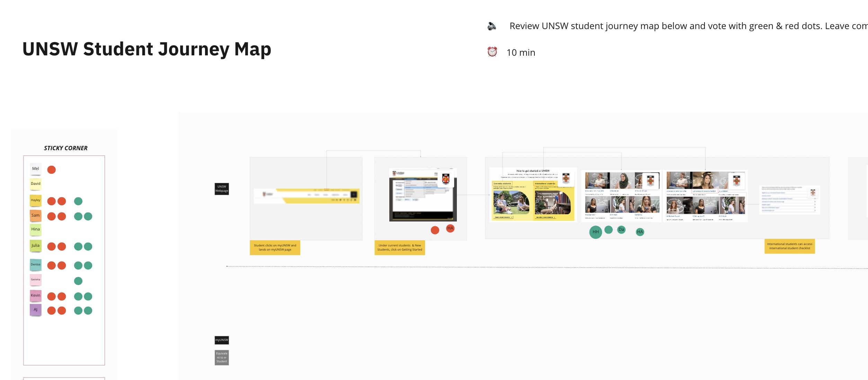
Task: Select the orange Sam sticky note
Action: pyautogui.click(x=36, y=216)
